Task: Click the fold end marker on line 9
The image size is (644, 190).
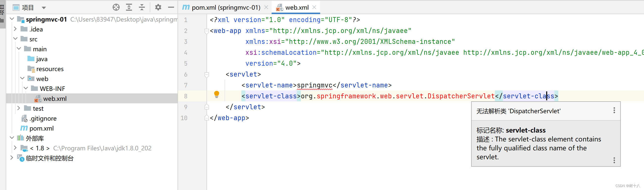Action: [x=206, y=107]
